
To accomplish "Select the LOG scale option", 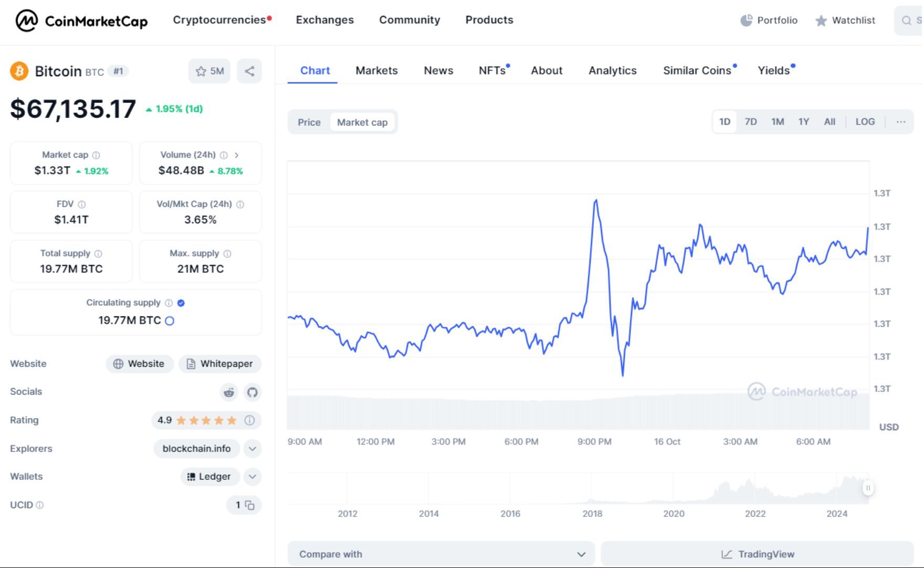I will click(865, 121).
